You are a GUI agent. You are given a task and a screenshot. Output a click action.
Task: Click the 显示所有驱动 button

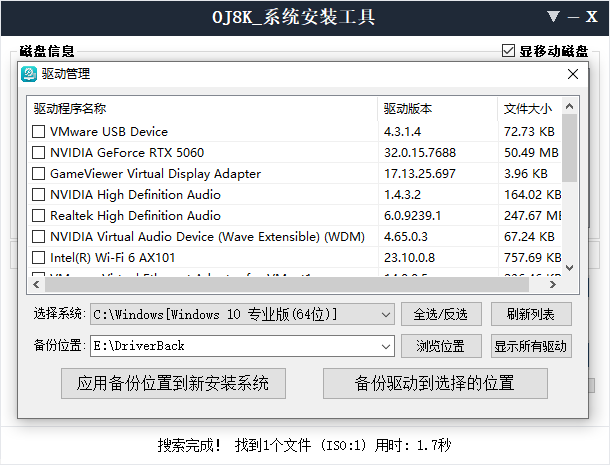pyautogui.click(x=531, y=346)
